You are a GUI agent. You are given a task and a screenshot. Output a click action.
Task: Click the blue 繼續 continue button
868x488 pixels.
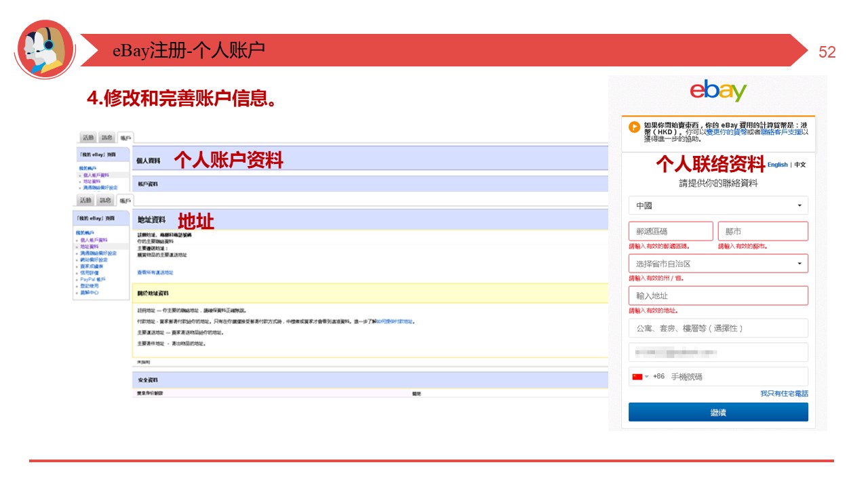click(718, 412)
